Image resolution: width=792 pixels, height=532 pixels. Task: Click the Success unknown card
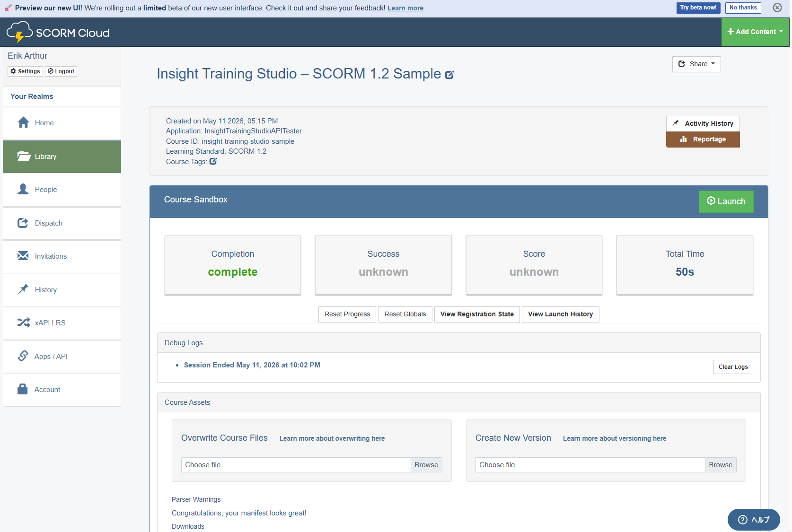tap(383, 265)
